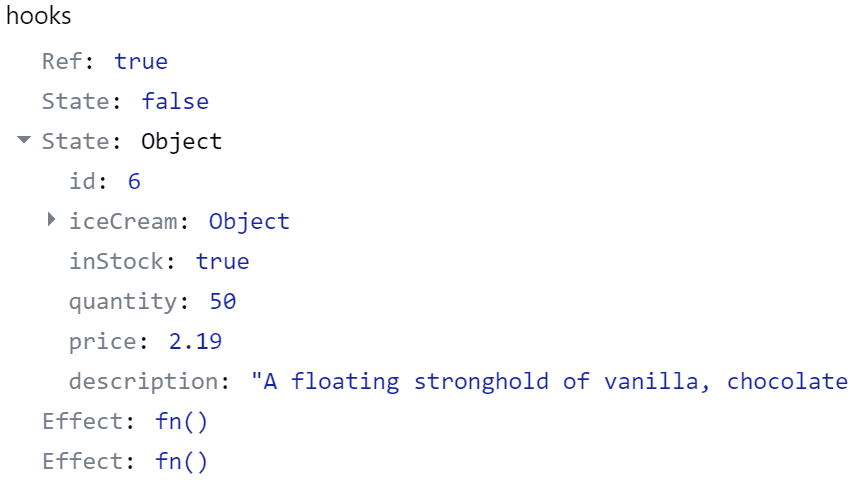Click the description string value
Image resolution: width=860 pixels, height=480 pixels.
pos(549,382)
